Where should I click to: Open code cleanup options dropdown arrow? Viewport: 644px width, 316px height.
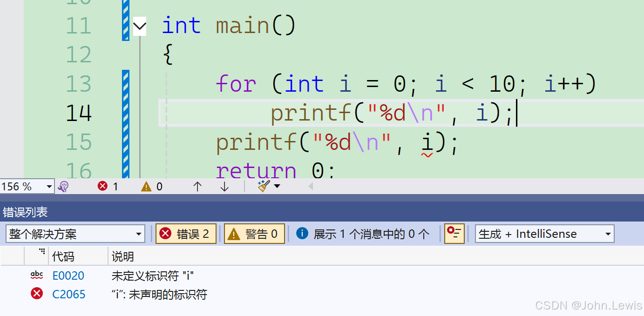click(x=278, y=187)
